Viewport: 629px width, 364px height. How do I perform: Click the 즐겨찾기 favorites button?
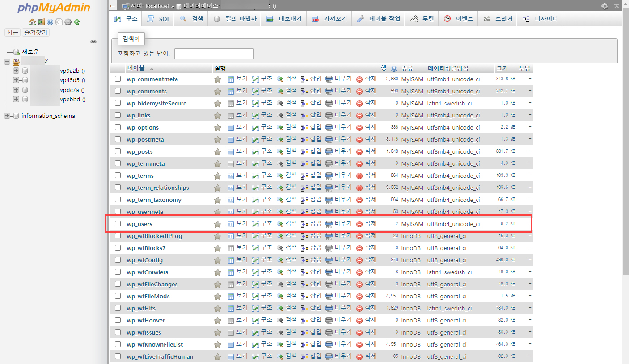[x=36, y=33]
